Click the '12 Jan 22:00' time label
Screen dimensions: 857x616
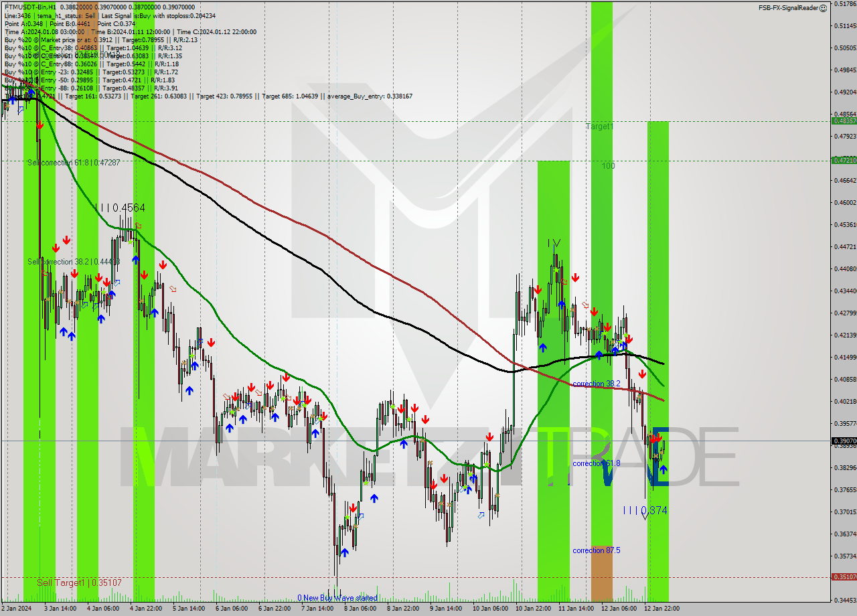tap(661, 609)
